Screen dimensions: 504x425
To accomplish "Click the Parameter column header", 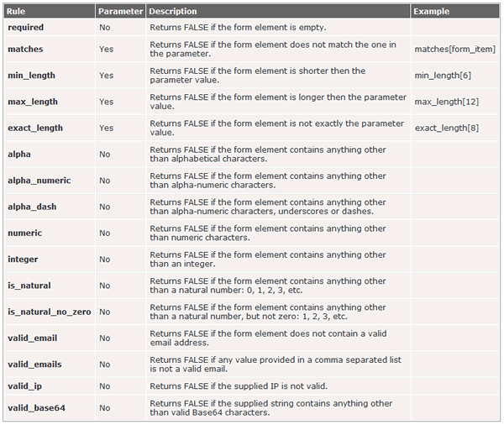I will tap(120, 11).
